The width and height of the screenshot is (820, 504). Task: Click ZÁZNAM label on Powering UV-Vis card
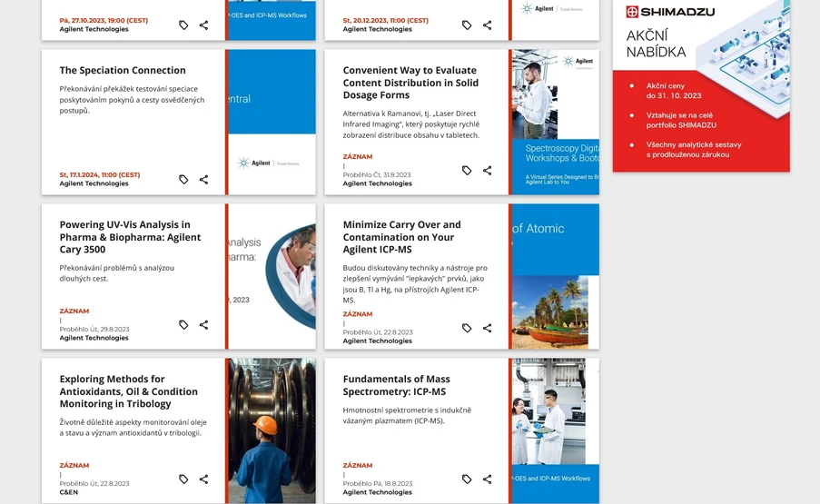click(x=74, y=311)
